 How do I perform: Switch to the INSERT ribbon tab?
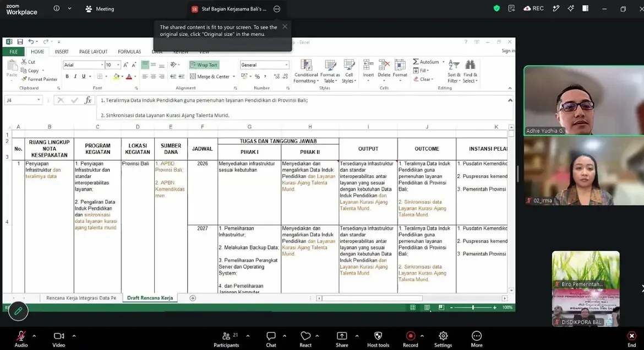[62, 52]
